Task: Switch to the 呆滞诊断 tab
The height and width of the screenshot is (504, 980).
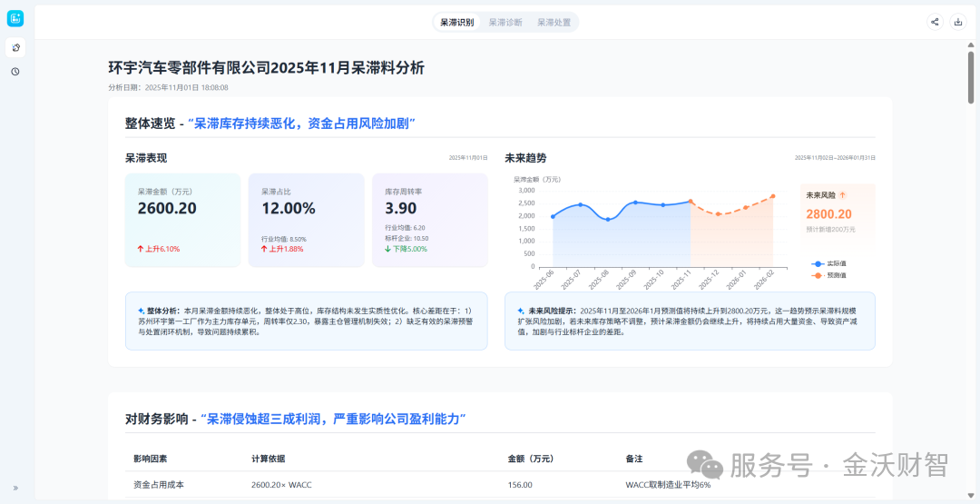Action: pyautogui.click(x=505, y=23)
